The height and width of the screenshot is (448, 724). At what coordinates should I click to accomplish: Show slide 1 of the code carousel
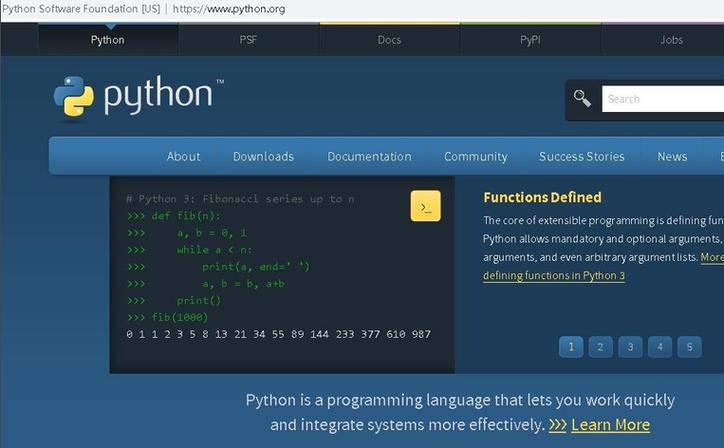[571, 347]
